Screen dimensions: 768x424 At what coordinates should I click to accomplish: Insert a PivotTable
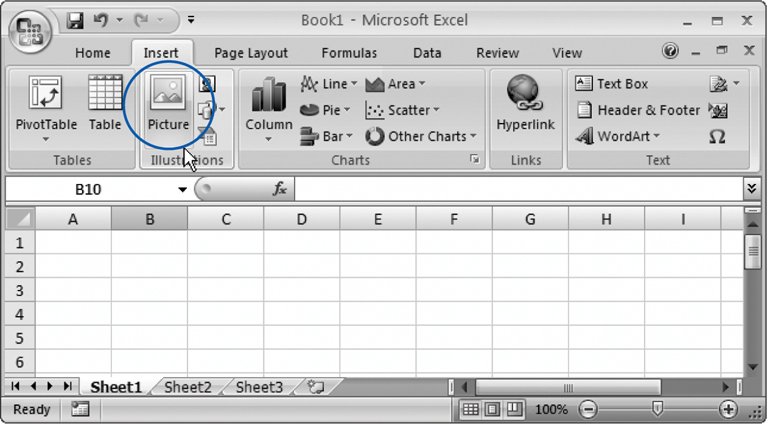[45, 104]
